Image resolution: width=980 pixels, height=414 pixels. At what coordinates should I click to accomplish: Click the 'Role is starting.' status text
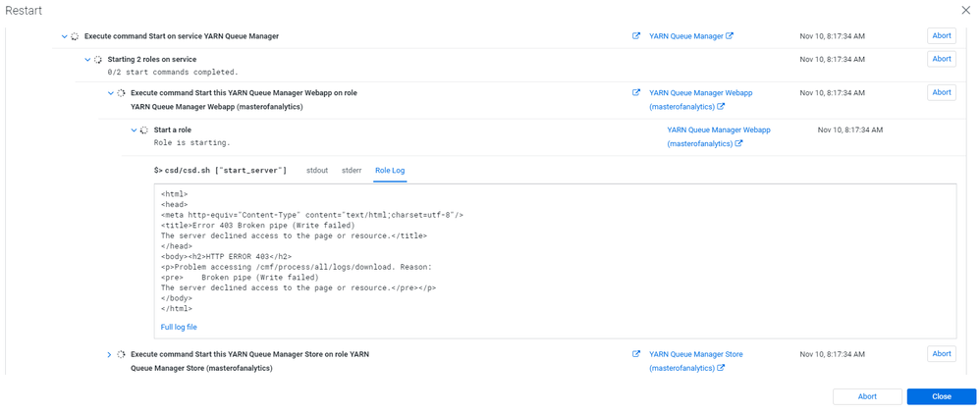[191, 142]
